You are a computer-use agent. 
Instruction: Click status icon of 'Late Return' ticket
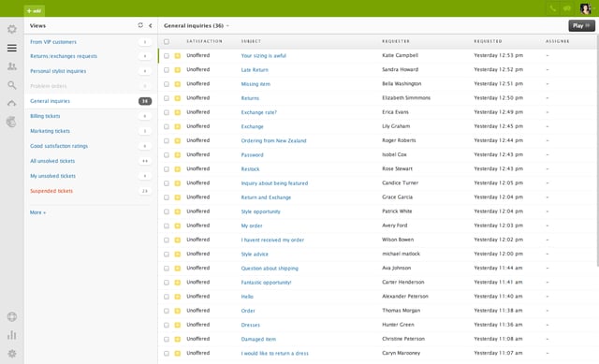[x=178, y=70]
